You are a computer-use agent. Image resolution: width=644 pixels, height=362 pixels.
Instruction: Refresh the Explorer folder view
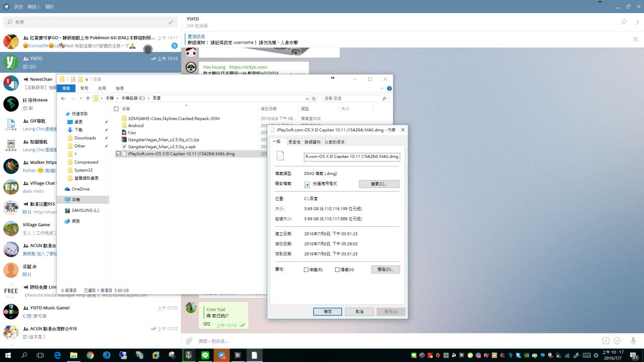click(314, 99)
